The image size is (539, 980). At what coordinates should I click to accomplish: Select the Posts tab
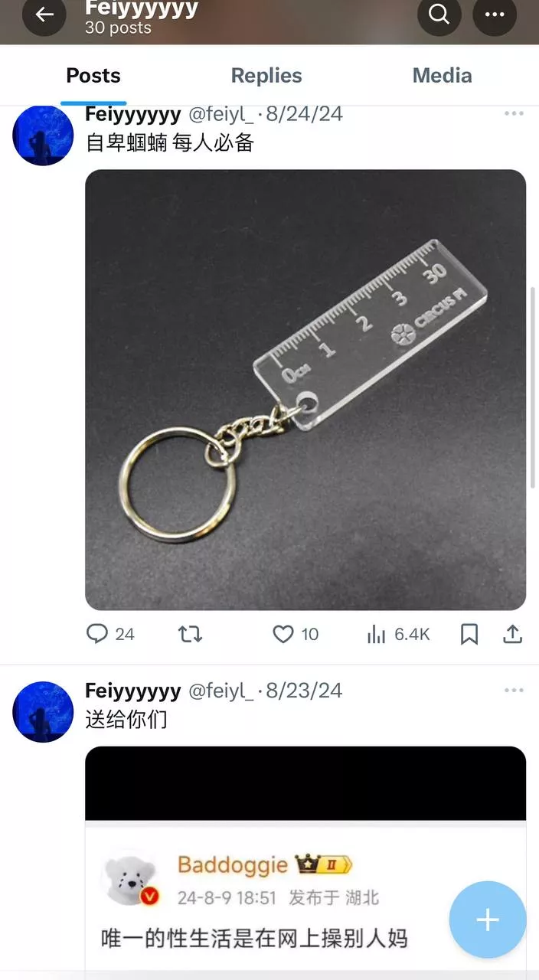tap(93, 76)
